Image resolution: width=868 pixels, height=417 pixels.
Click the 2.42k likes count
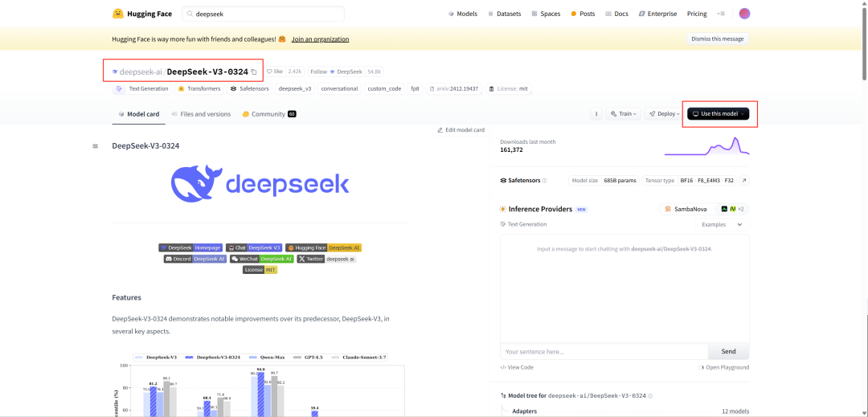tap(295, 72)
